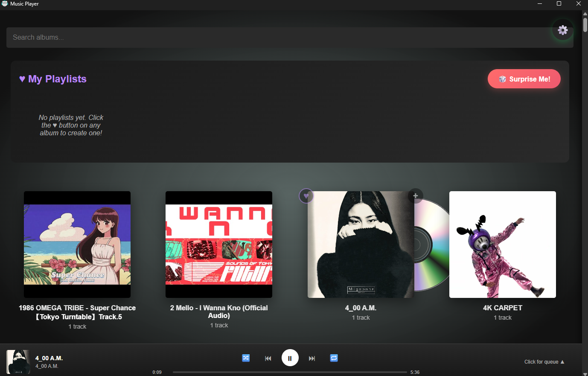588x376 pixels.
Task: Skip to the next track
Action: [x=312, y=359]
